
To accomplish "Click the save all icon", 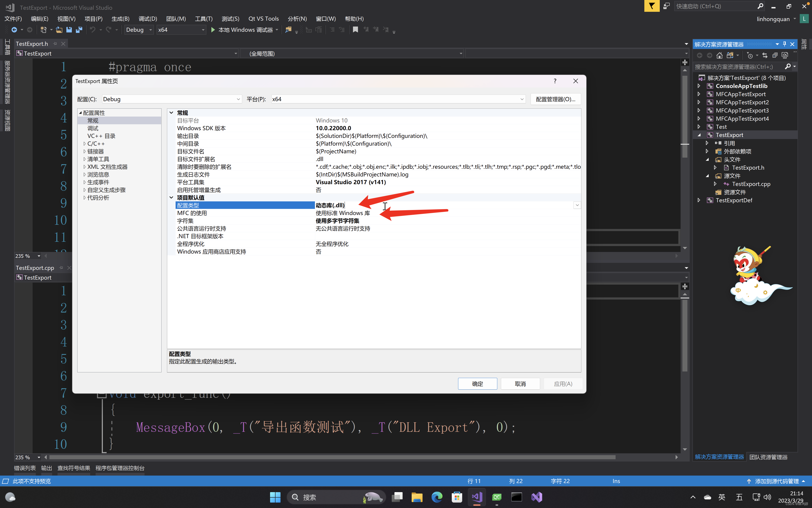I will click(79, 30).
